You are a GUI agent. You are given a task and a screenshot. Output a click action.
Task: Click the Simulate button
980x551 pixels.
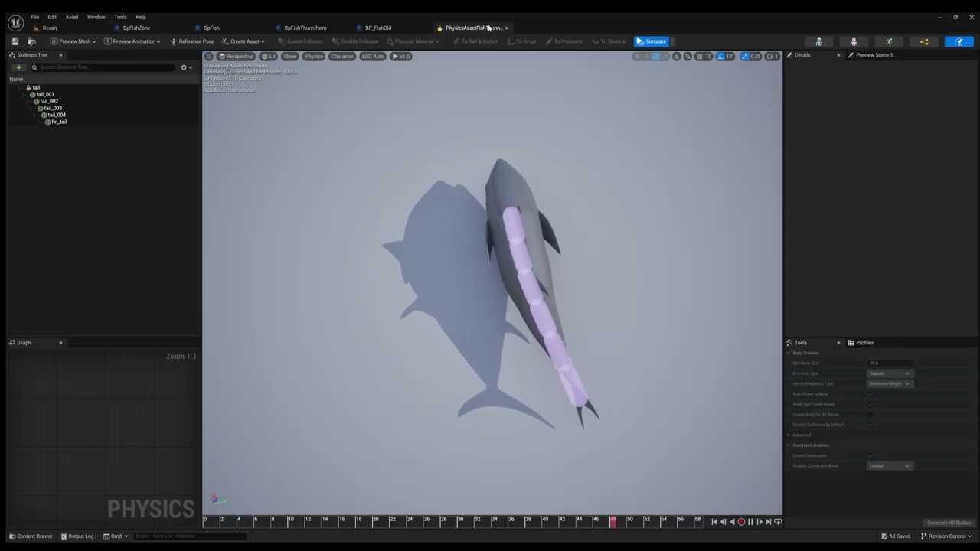click(652, 41)
